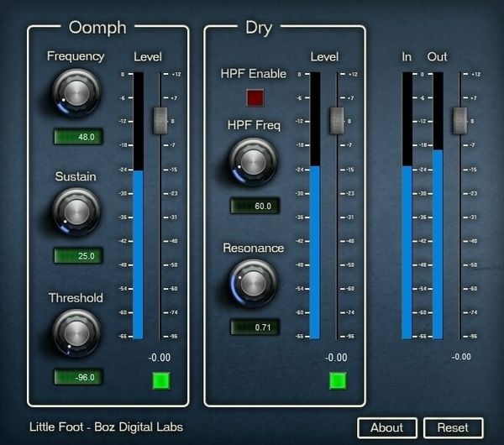Toggle the red HPF Enable button
Image resolution: width=504 pixels, height=445 pixels.
click(255, 97)
